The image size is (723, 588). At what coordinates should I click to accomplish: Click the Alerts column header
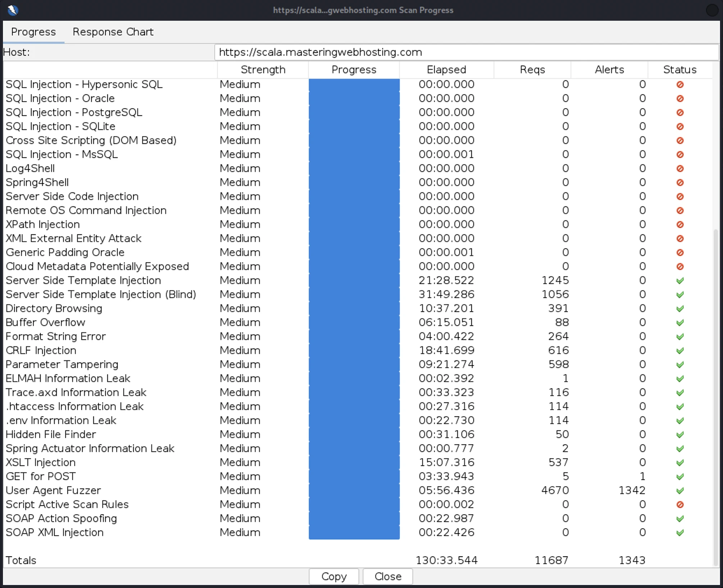[609, 70]
